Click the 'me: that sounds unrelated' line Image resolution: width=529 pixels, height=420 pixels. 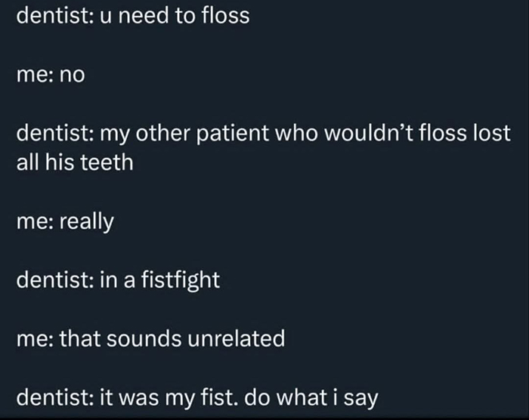click(x=150, y=339)
